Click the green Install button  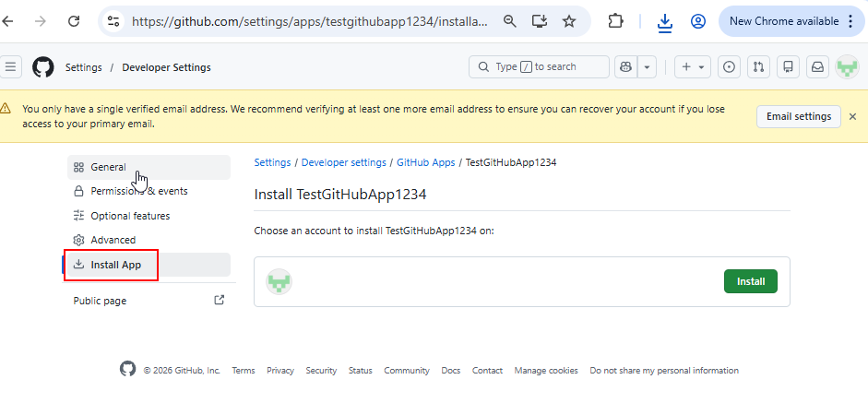click(751, 281)
